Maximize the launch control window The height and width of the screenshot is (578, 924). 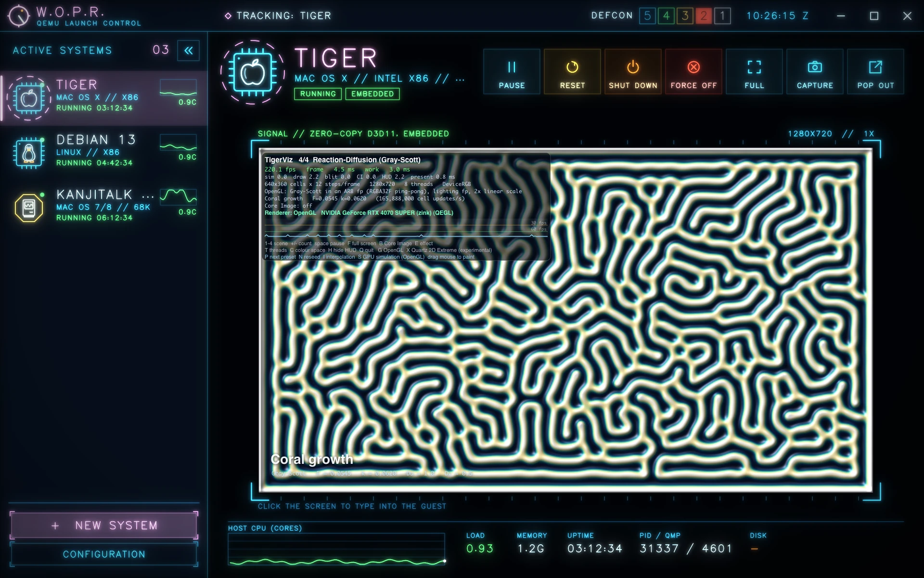point(874,16)
